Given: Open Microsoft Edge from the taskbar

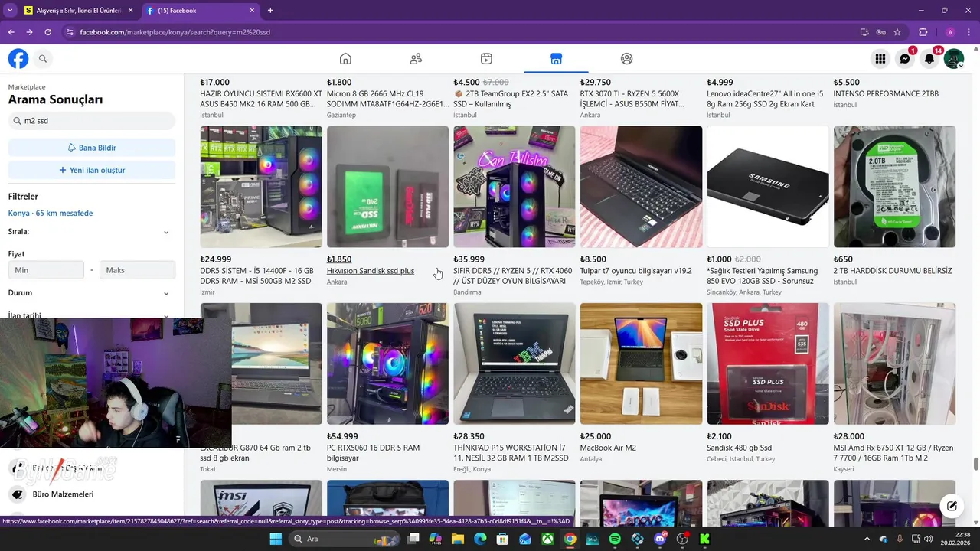Looking at the screenshot, I should pyautogui.click(x=480, y=539).
